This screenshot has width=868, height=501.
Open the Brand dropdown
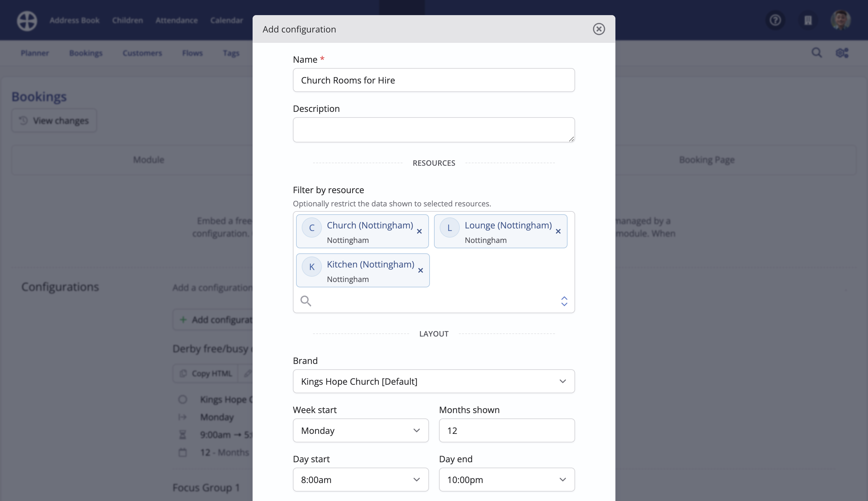point(434,381)
